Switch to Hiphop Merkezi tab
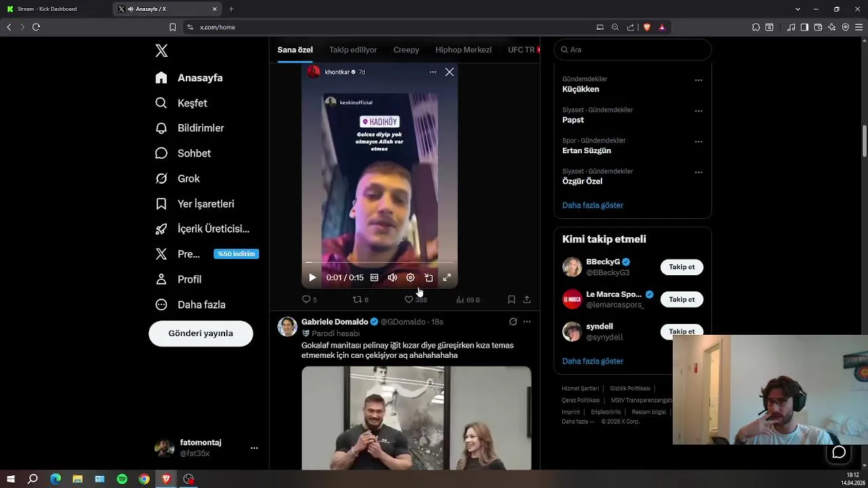Image resolution: width=868 pixels, height=488 pixels. [463, 50]
